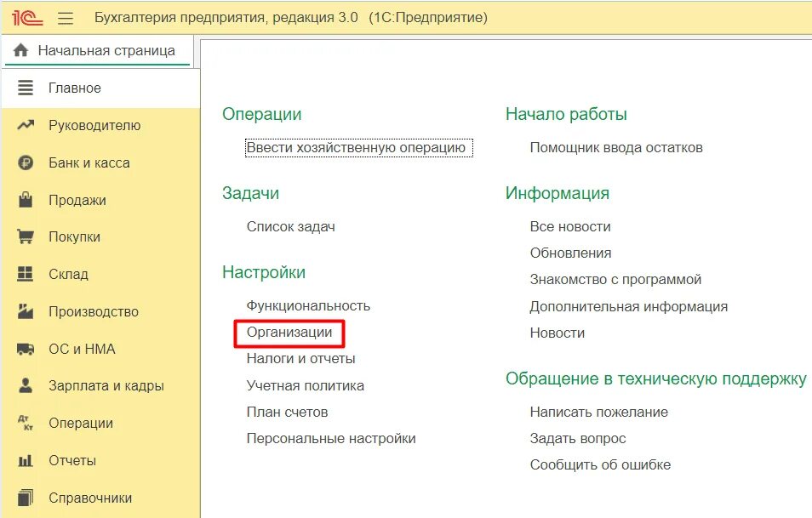This screenshot has height=518, width=812.
Task: Click the Продажи shopping bag icon
Action: pos(26,200)
